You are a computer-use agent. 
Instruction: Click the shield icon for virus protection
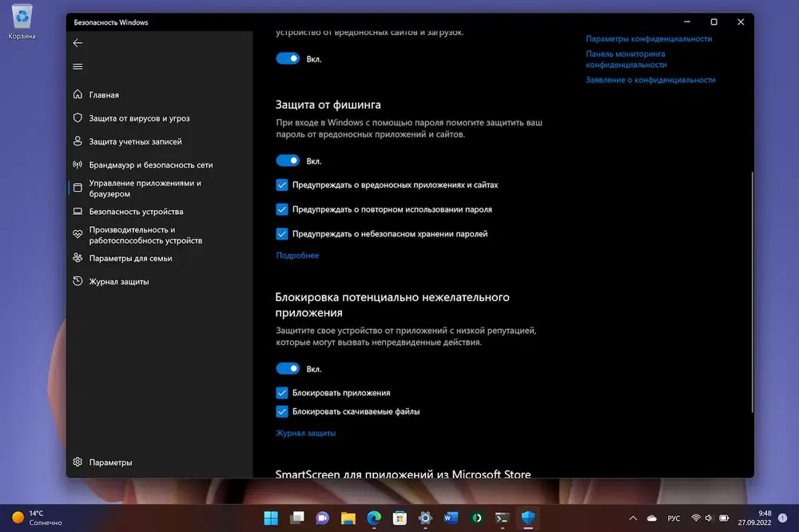pyautogui.click(x=78, y=117)
